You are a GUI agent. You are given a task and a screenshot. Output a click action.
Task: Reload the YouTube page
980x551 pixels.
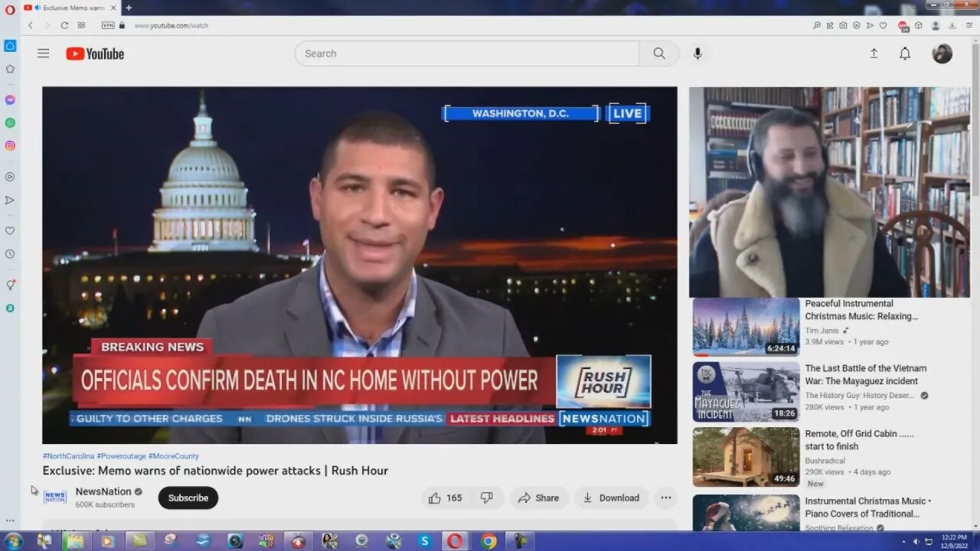point(64,25)
